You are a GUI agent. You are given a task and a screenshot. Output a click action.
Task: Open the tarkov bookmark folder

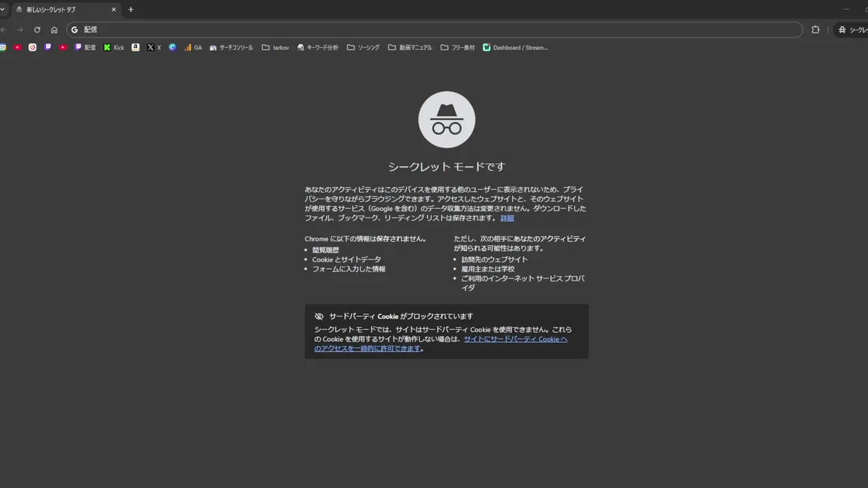[275, 47]
